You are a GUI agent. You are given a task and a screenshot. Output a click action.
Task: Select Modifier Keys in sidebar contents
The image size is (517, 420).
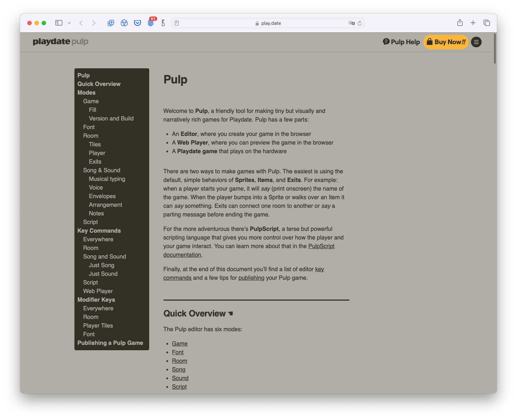[x=96, y=300]
